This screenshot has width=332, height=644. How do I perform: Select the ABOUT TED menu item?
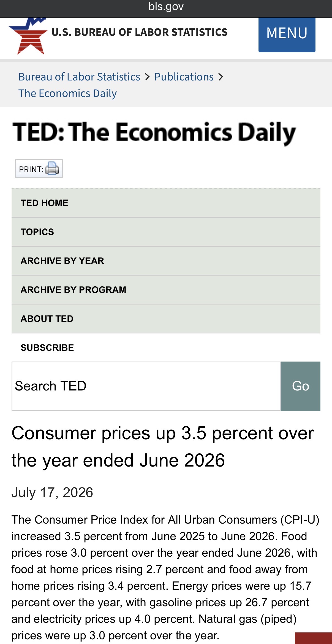[166, 319]
